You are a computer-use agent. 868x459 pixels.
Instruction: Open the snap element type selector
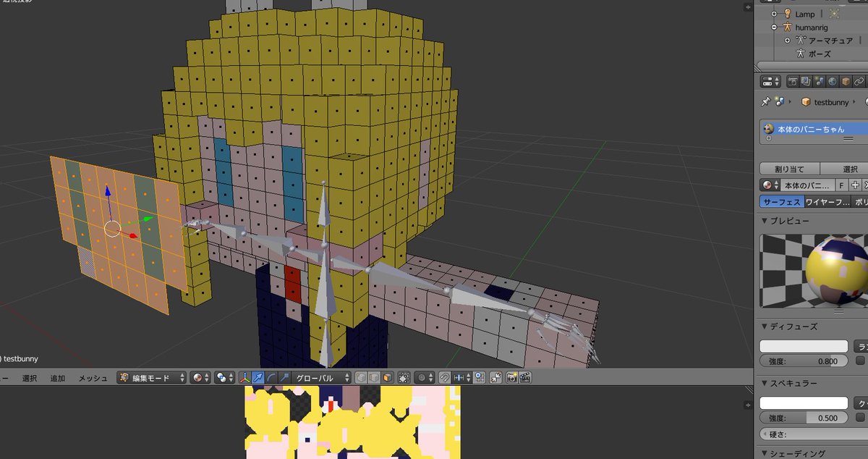(x=461, y=378)
